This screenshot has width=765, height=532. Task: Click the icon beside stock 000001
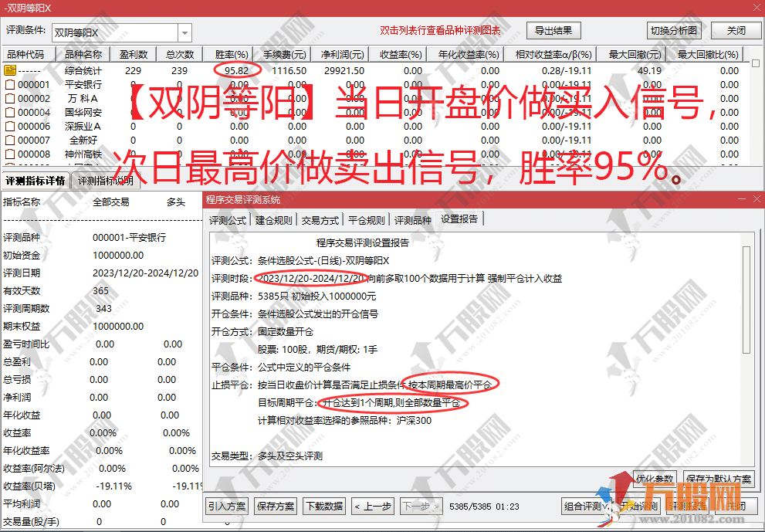pos(10,85)
